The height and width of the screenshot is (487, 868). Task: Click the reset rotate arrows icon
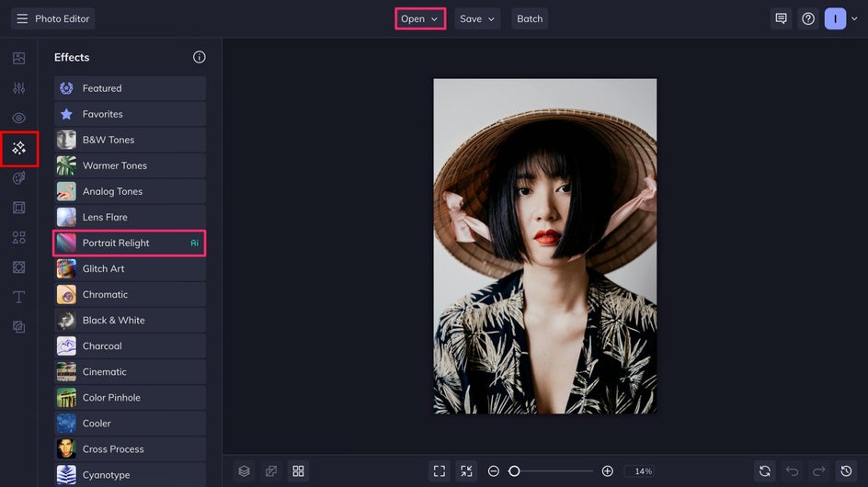pos(765,471)
